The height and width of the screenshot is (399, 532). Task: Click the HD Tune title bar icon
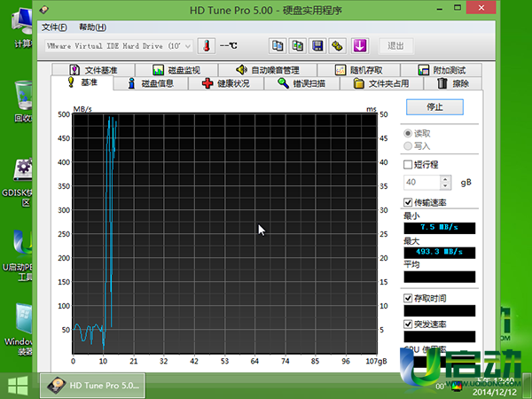coord(44,10)
